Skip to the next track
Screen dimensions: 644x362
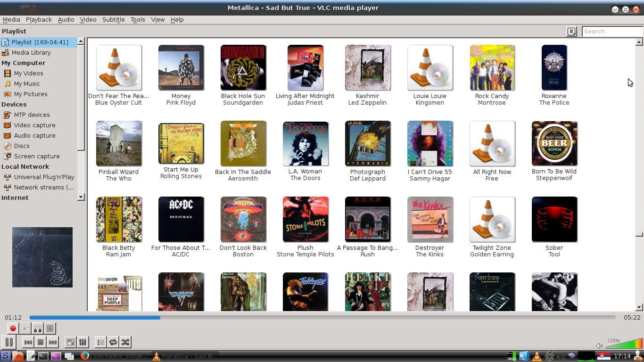(53, 342)
